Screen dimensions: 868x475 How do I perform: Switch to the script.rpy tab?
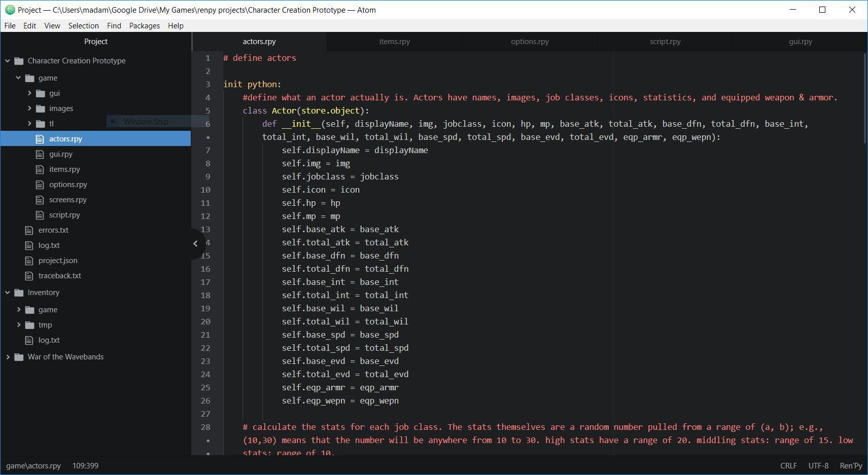[665, 42]
